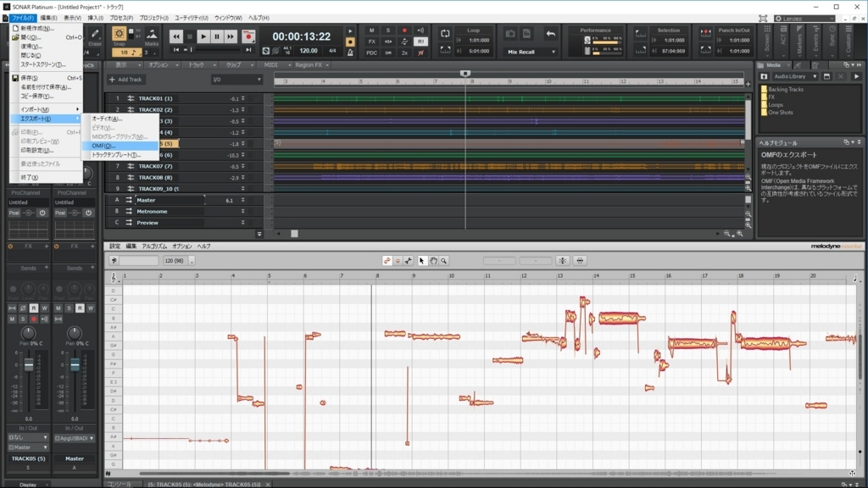Enable 2x oversampling button
The image size is (868, 488).
(404, 53)
